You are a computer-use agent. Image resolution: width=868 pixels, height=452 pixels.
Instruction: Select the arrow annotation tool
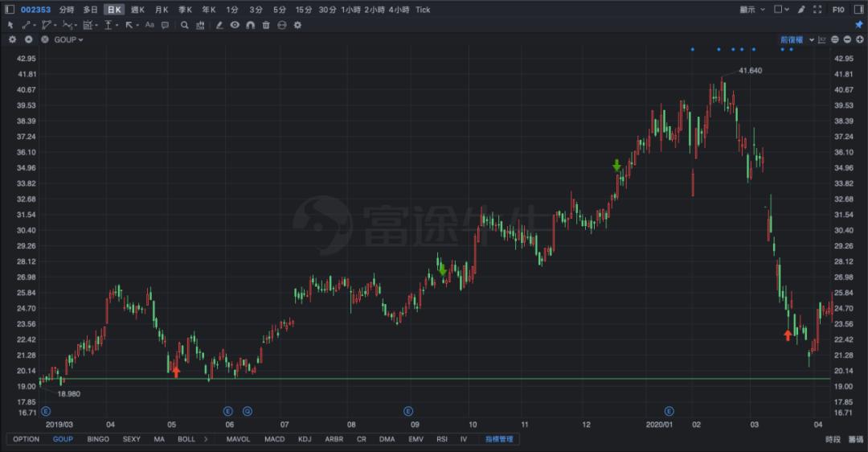tap(130, 25)
